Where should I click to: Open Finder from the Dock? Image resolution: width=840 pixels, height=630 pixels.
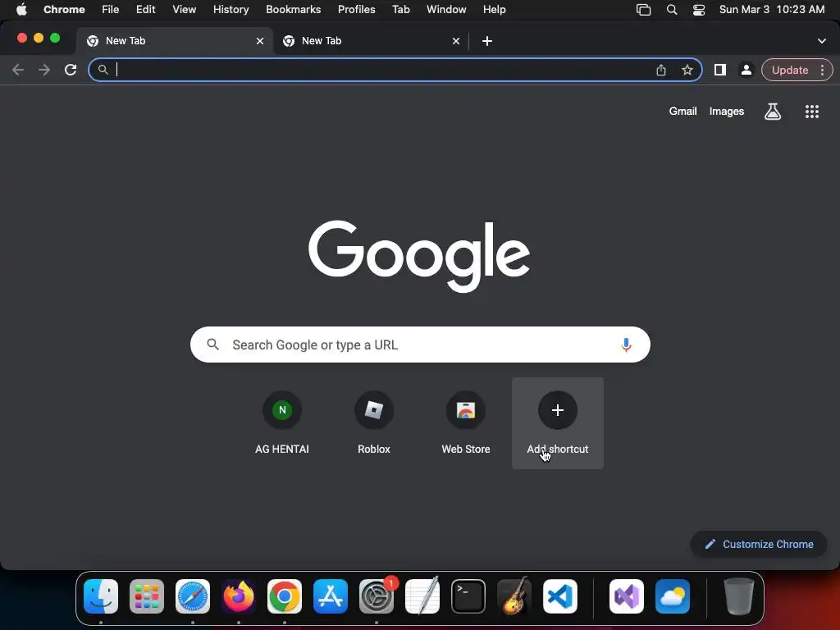click(101, 596)
